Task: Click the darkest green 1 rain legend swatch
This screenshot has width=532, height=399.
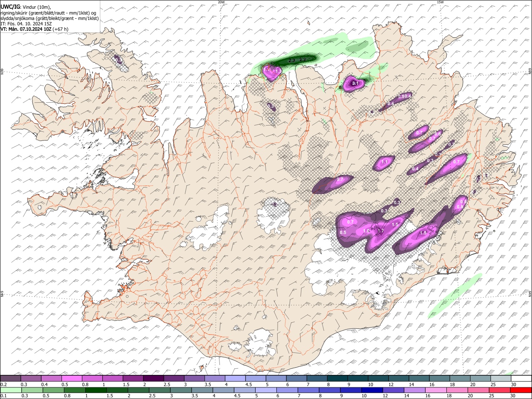Action: [x=96, y=390]
